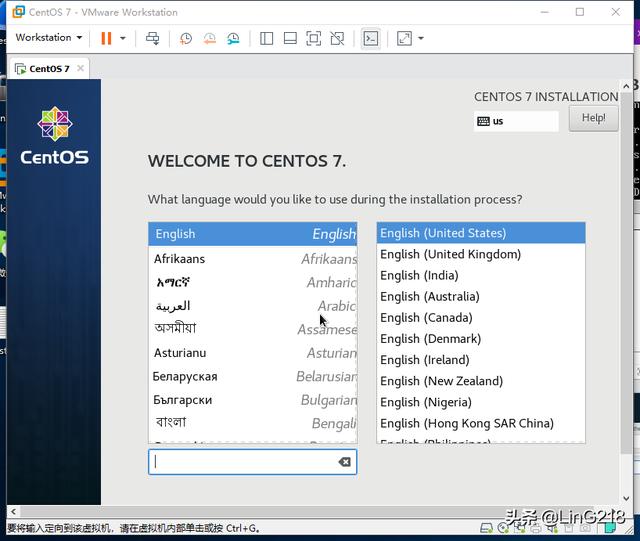Screen dimensions: 640x541
Task: Send Ctrl+Alt+Del to the VM
Action: 153,38
